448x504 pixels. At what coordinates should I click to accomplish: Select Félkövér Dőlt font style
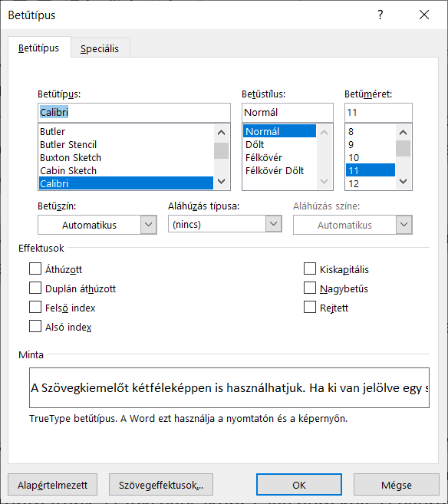click(x=275, y=170)
